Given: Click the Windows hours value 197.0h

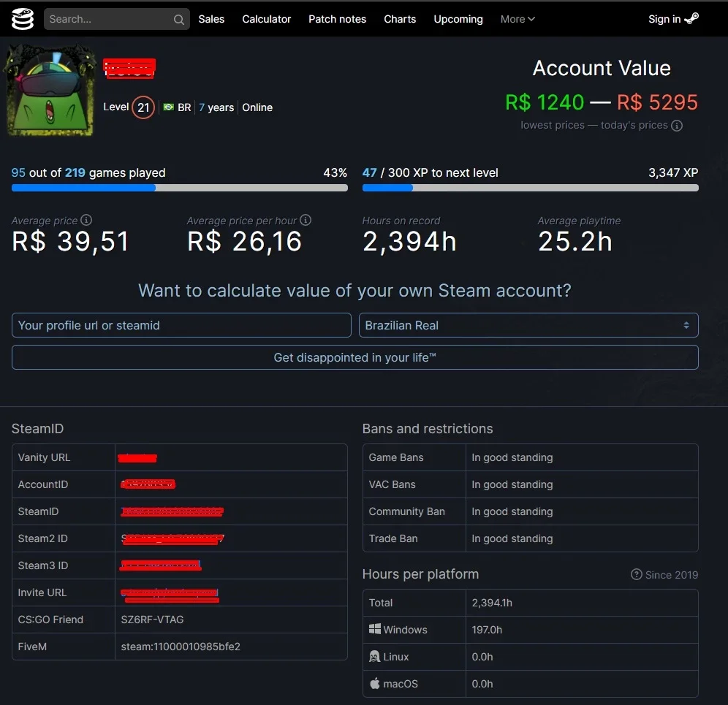Looking at the screenshot, I should coord(487,629).
